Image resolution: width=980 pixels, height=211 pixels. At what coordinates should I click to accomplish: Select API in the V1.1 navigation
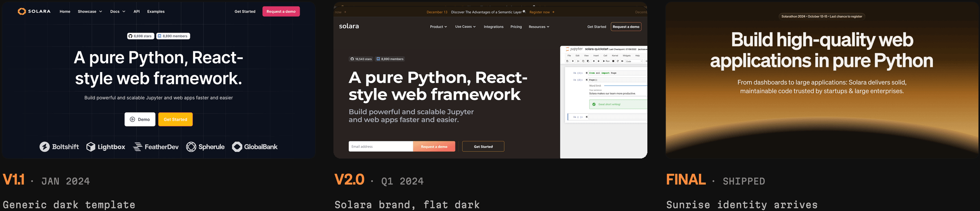coord(137,11)
